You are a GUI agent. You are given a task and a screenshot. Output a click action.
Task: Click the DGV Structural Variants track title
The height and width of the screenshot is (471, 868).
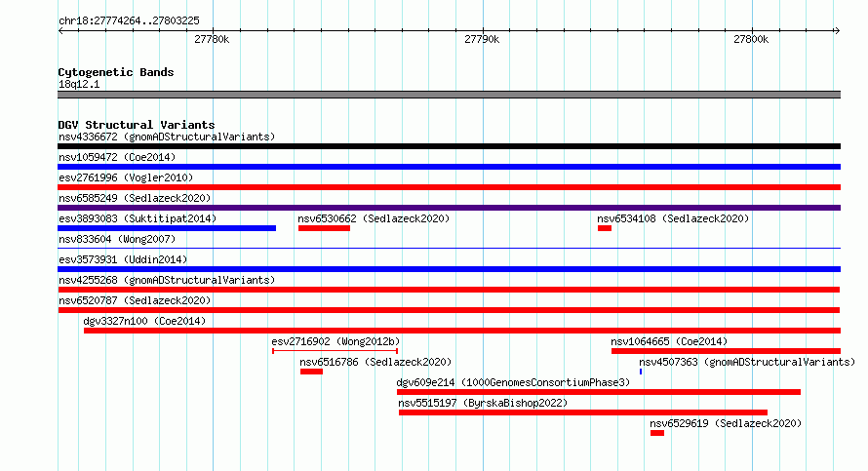point(137,125)
